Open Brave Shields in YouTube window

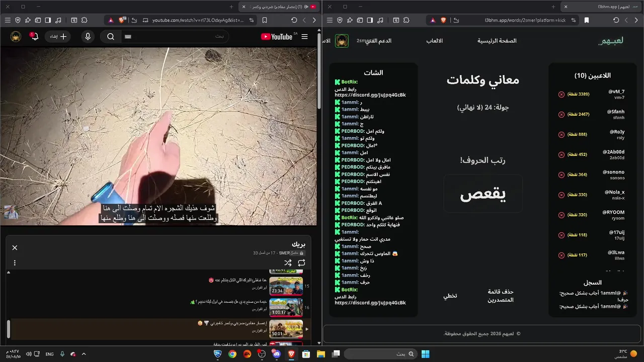click(122, 20)
